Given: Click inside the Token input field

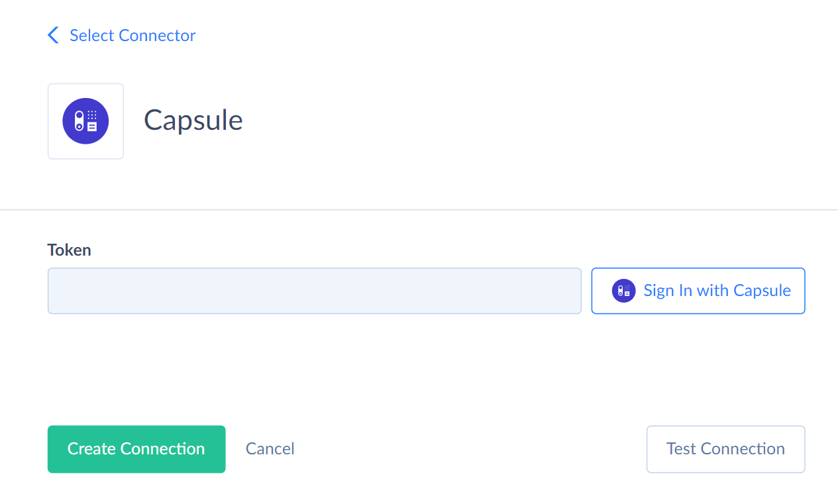Looking at the screenshot, I should (x=314, y=290).
